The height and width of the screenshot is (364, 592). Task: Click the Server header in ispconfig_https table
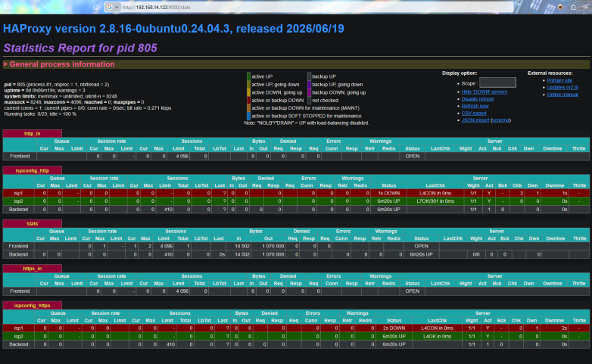click(x=482, y=313)
